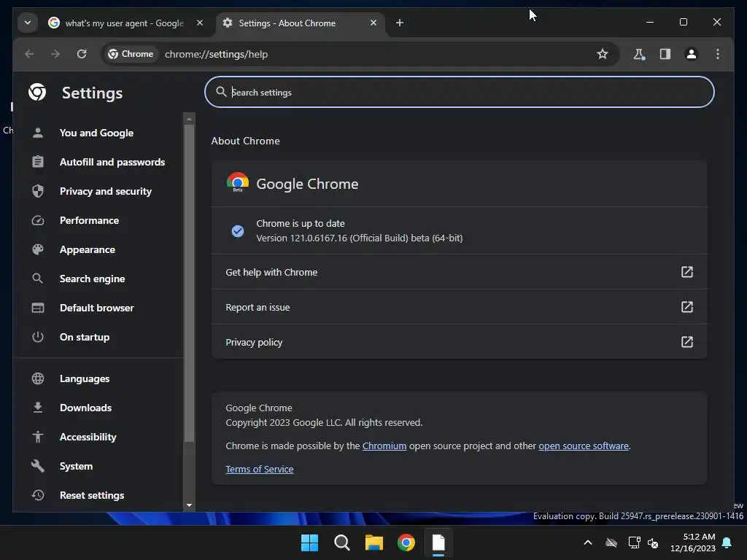Image resolution: width=747 pixels, height=560 pixels.
Task: Click the magnifier icon in Search settings
Action: (221, 91)
